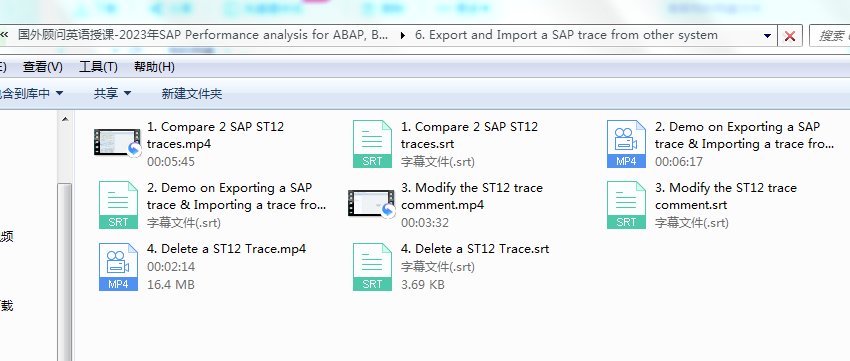Open the 共享 dropdown in the toolbar
The image size is (850, 361).
pos(112,94)
